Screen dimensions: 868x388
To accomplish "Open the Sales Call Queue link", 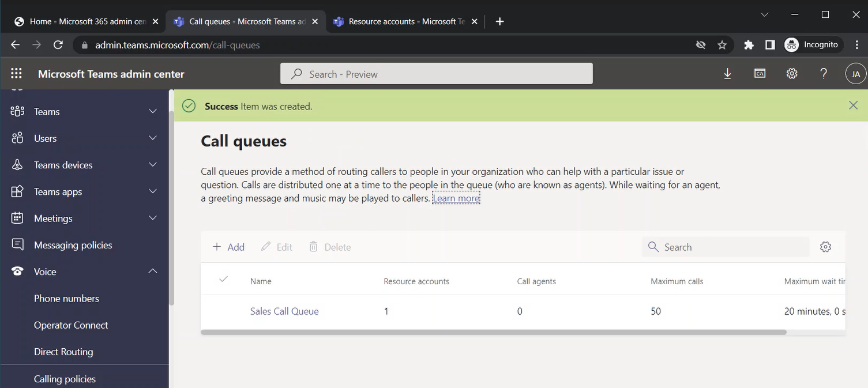I will (284, 311).
